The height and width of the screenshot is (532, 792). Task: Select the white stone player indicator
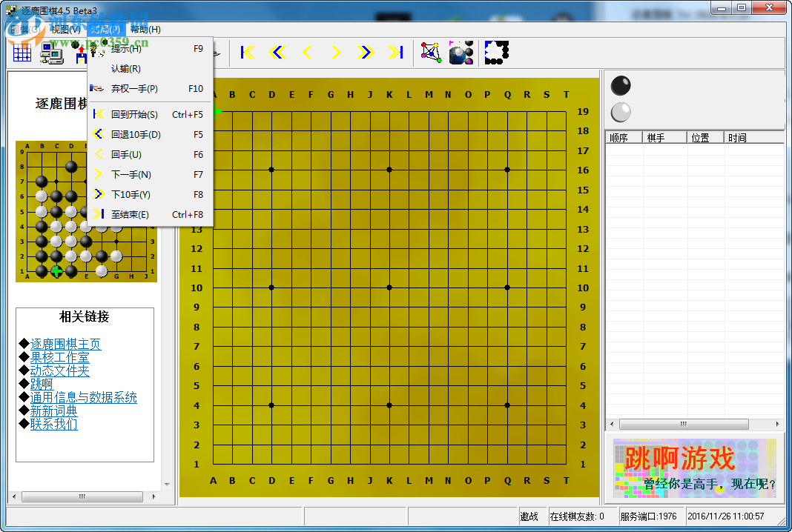(620, 113)
